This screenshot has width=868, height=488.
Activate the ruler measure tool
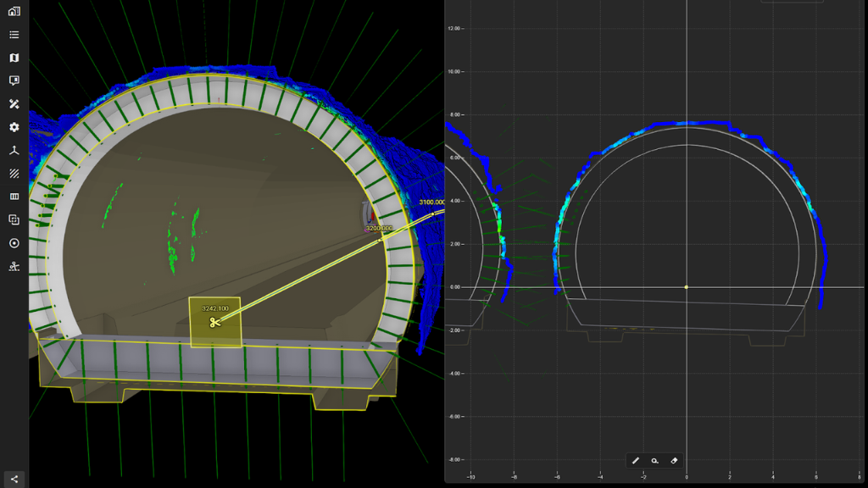[636, 461]
